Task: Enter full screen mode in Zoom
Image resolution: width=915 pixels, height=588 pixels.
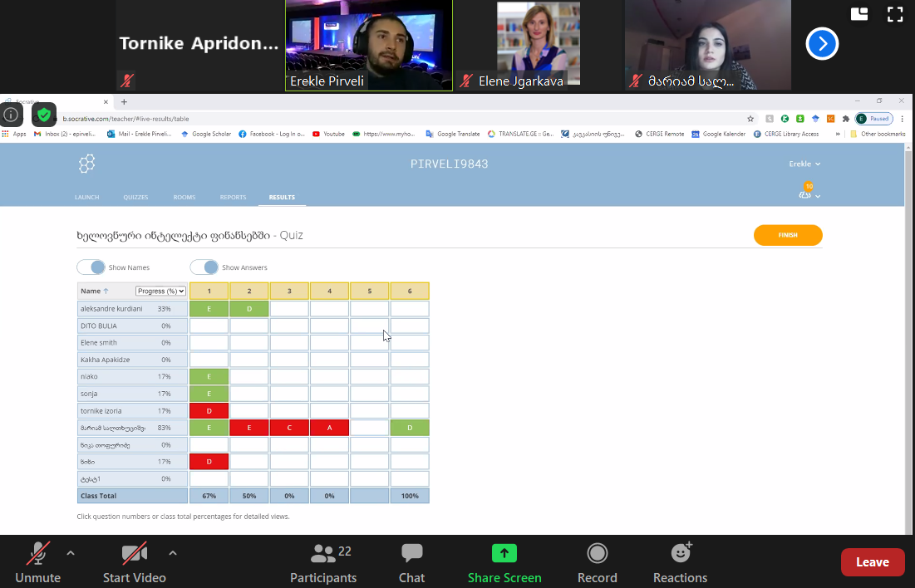Action: [894, 14]
